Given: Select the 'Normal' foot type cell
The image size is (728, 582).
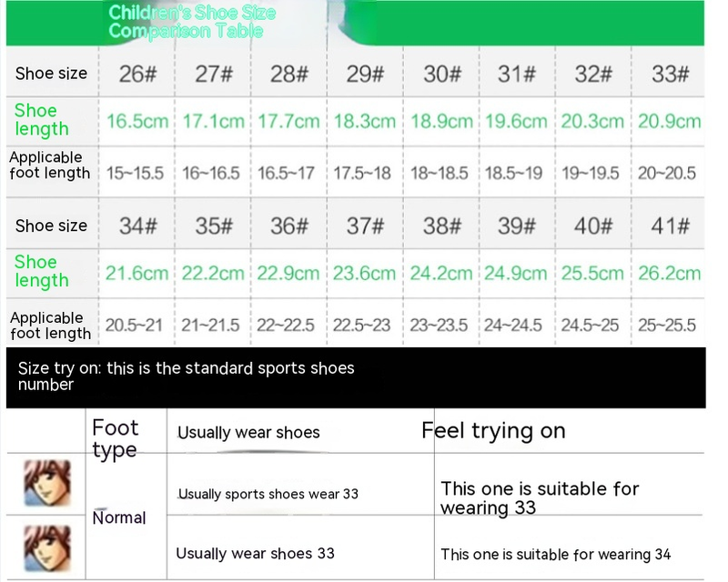Looking at the screenshot, I should pyautogui.click(x=119, y=517).
